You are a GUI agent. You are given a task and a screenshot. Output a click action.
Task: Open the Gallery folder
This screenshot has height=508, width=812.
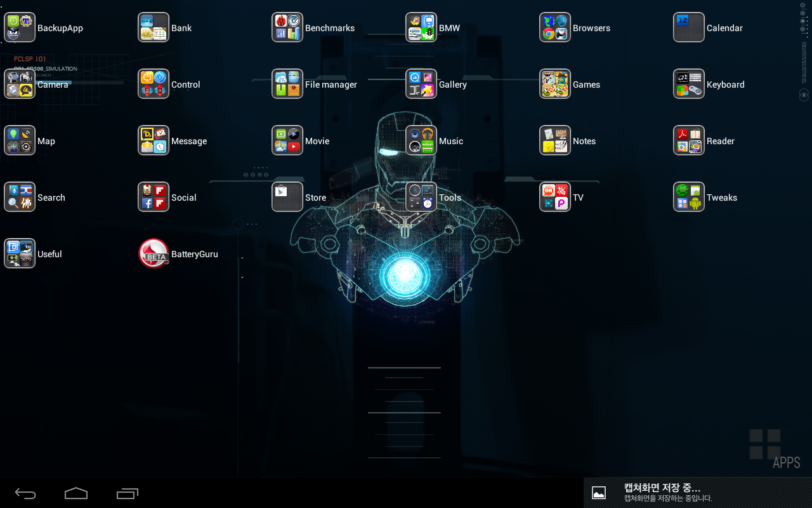tap(421, 84)
